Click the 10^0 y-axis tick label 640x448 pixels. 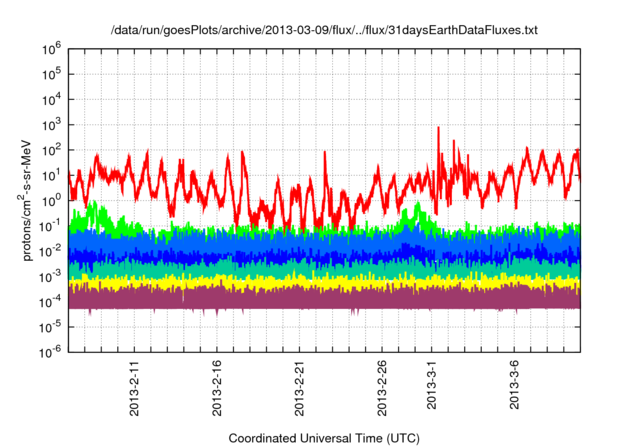tap(51, 201)
